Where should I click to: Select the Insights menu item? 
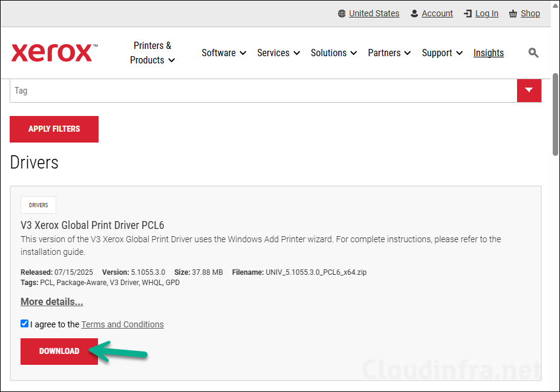tap(488, 53)
